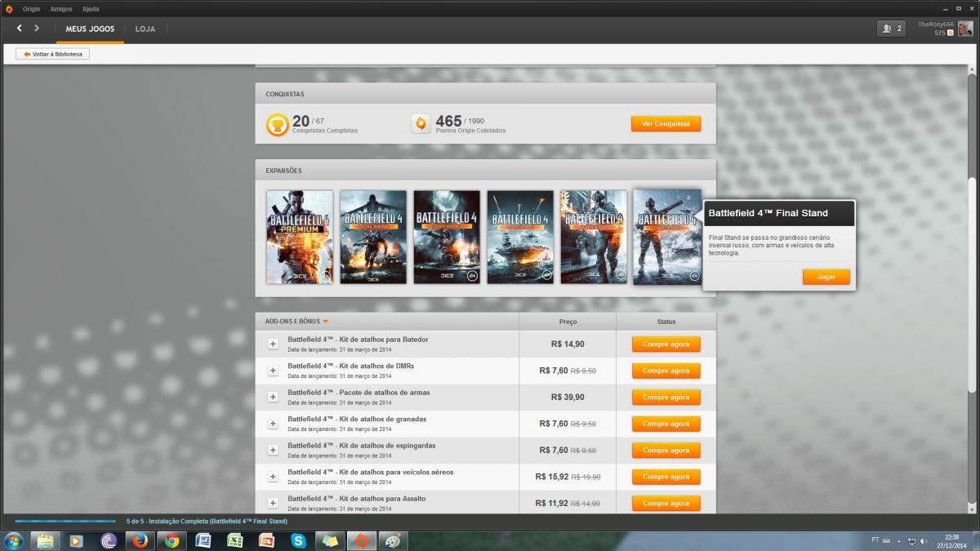Click the user profile avatar picture
The image size is (980, 551).
pyautogui.click(x=965, y=29)
